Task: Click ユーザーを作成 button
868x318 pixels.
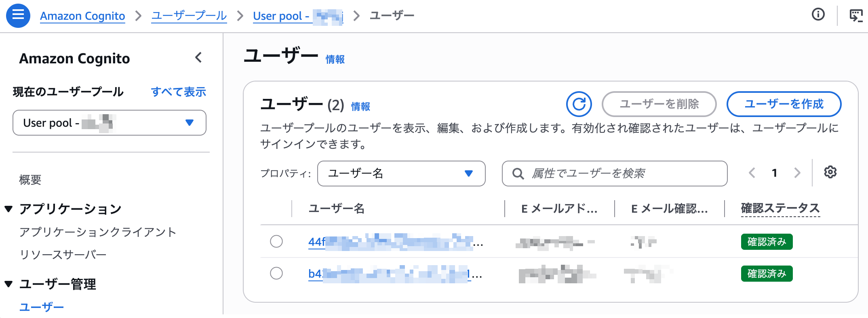Action: (x=784, y=104)
